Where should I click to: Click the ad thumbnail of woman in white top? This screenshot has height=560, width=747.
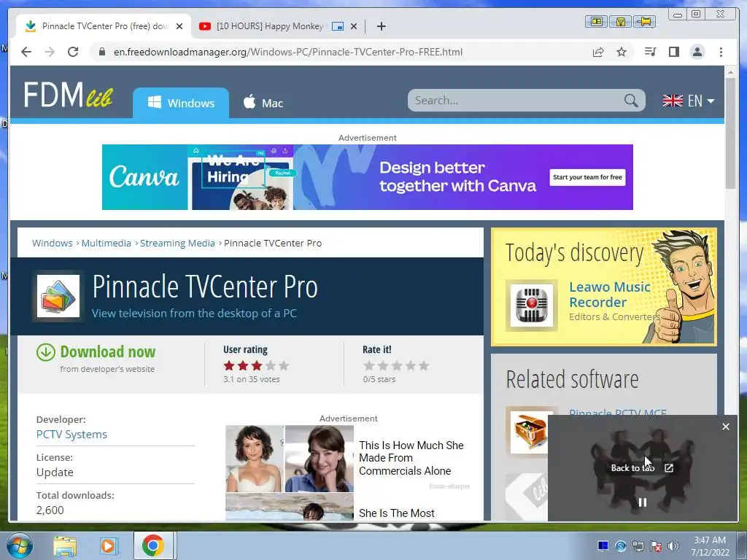pyautogui.click(x=255, y=459)
